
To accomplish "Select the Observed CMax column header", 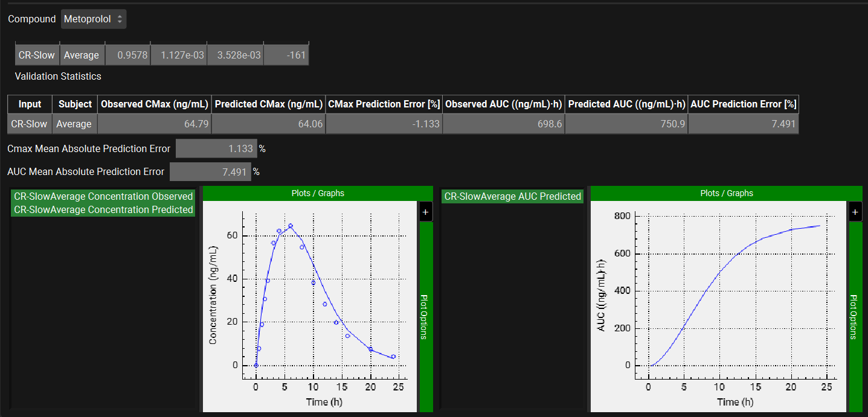I will (x=154, y=104).
